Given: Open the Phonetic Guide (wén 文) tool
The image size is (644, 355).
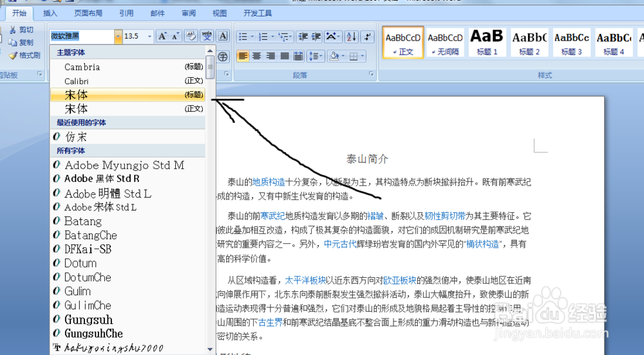Looking at the screenshot, I should (x=207, y=36).
